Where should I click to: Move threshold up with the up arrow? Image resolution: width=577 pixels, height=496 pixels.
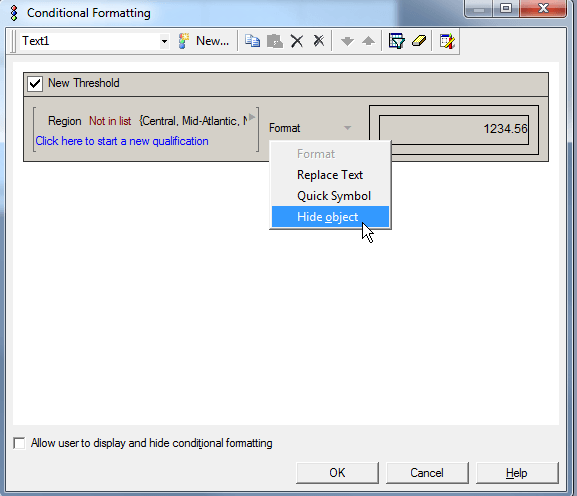[368, 41]
